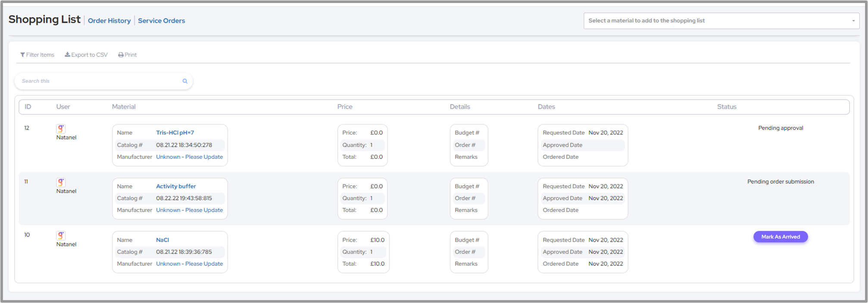
Task: Click Natanel's avatar icon in row 11
Action: pos(61,182)
